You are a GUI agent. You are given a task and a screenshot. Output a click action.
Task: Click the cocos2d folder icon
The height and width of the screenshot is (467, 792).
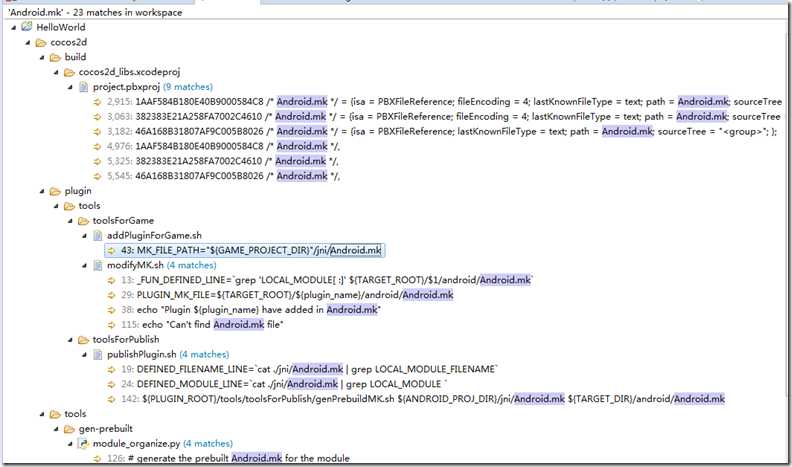(x=41, y=42)
